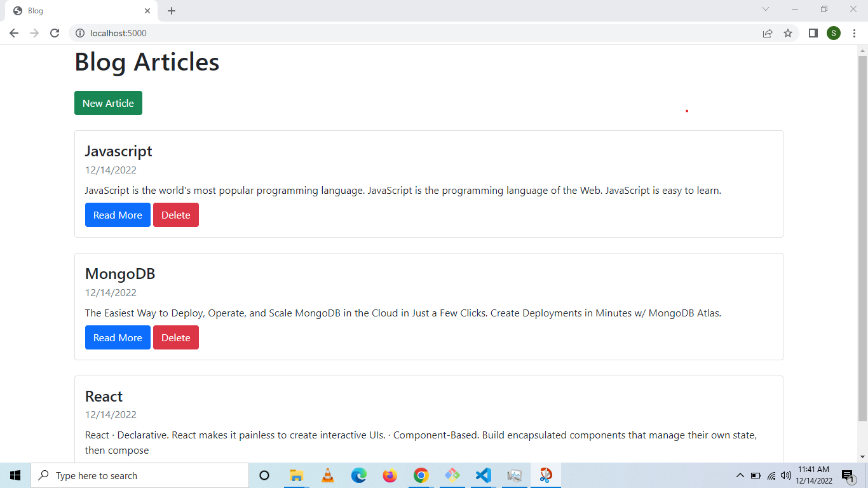Reload the localhost page
The image size is (868, 488).
pyautogui.click(x=55, y=33)
